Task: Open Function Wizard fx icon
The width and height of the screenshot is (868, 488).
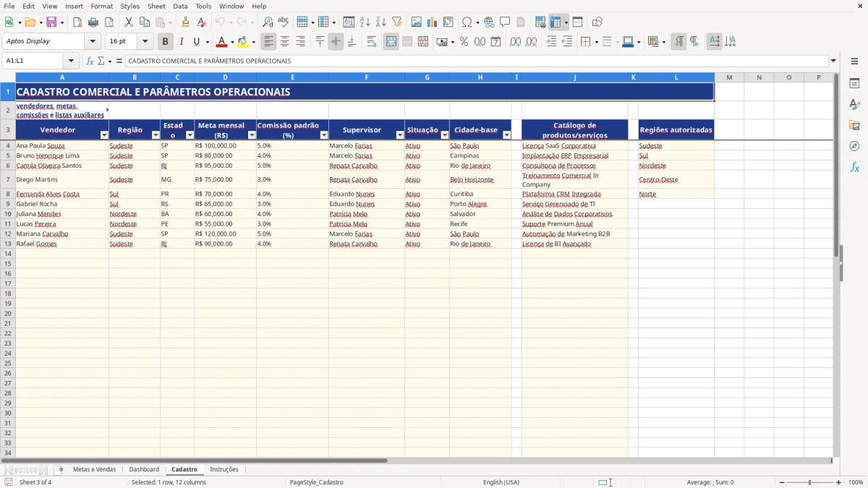Action: [90, 61]
